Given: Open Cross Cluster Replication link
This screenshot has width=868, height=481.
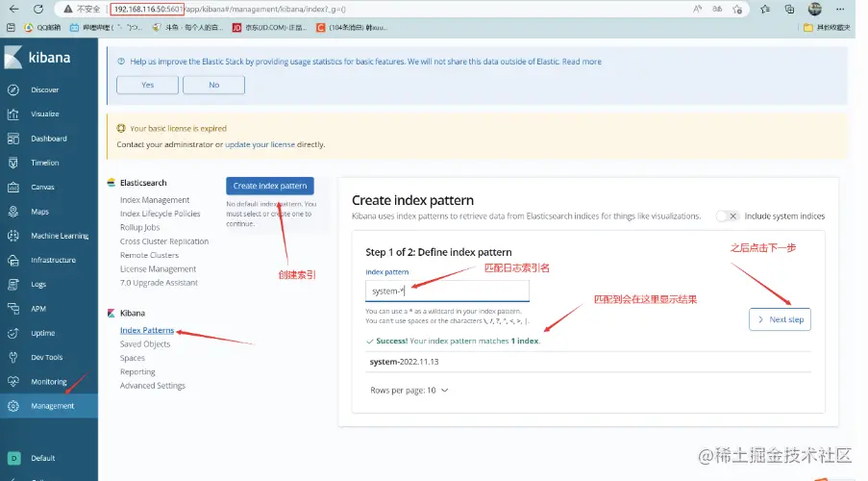Looking at the screenshot, I should tap(164, 241).
